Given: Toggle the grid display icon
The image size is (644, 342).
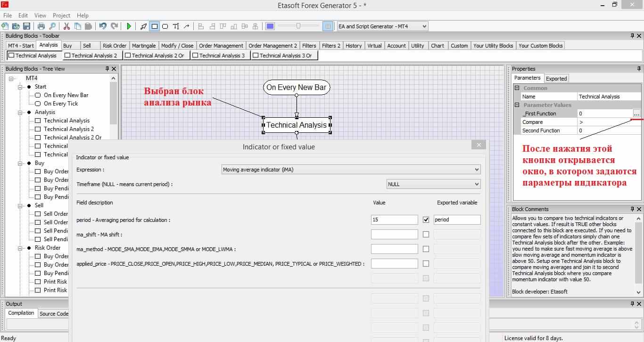Looking at the screenshot, I should [328, 26].
